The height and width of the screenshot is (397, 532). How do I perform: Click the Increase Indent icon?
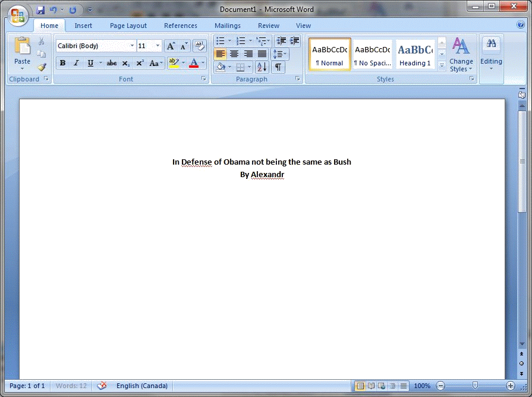(294, 41)
